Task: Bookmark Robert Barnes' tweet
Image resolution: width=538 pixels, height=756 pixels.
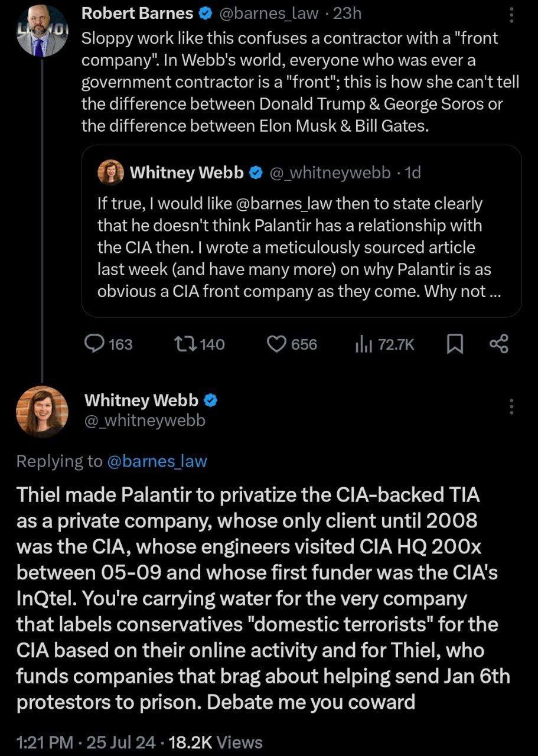Action: 454,344
